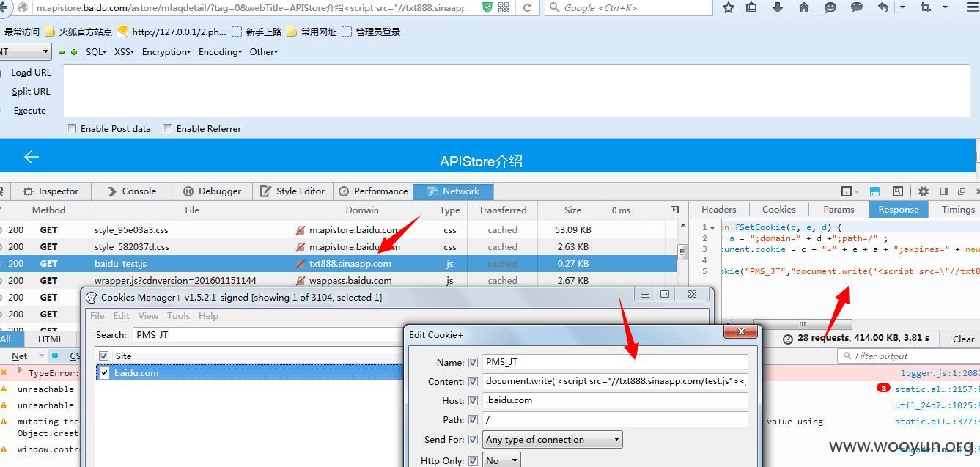980x467 pixels.
Task: Click the white back arrow on APIStore header
Action: click(x=32, y=157)
